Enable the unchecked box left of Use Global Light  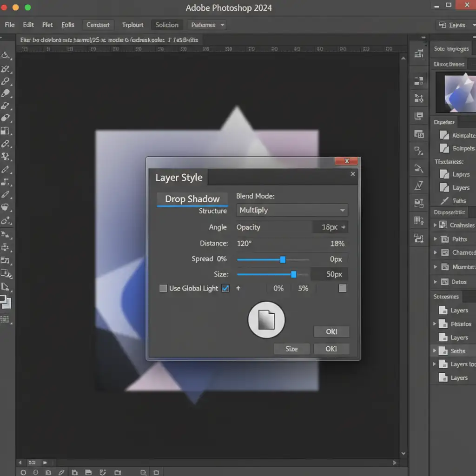[x=163, y=288]
